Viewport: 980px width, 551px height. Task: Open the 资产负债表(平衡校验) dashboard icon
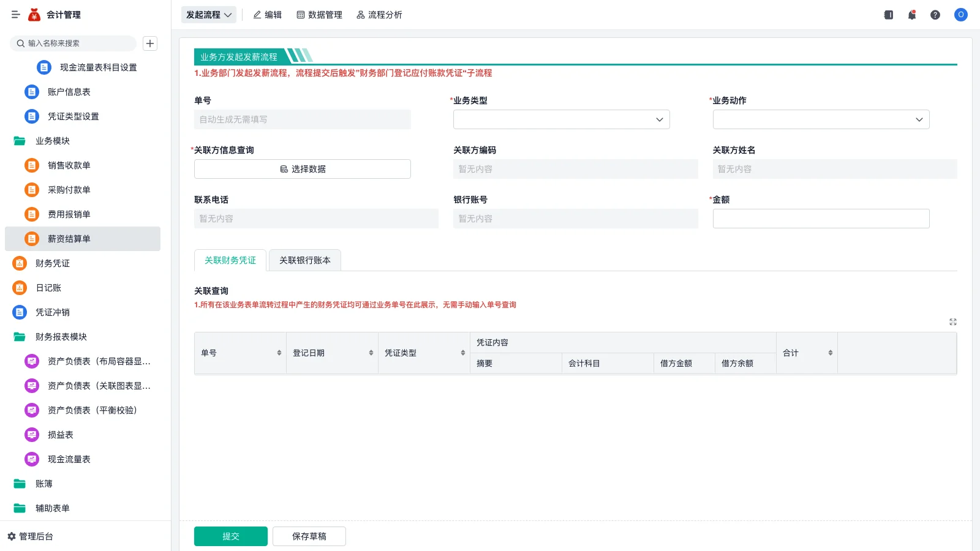coord(32,410)
